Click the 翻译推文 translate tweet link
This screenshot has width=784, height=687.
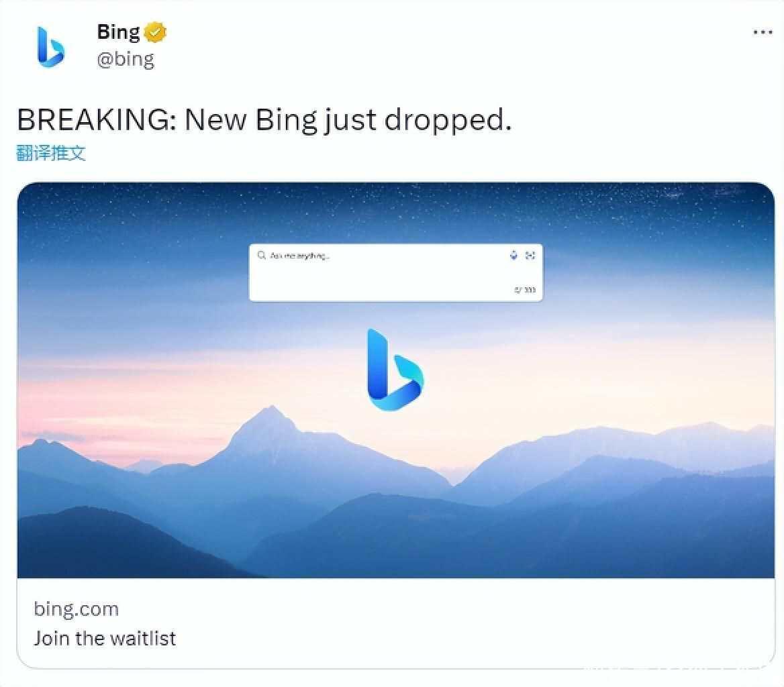tap(51, 153)
